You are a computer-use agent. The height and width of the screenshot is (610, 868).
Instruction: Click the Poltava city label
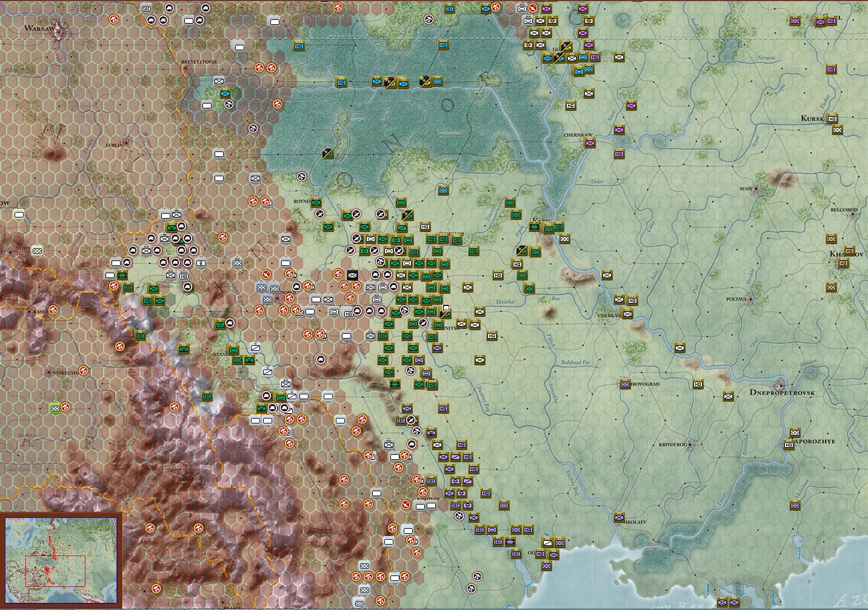(736, 299)
